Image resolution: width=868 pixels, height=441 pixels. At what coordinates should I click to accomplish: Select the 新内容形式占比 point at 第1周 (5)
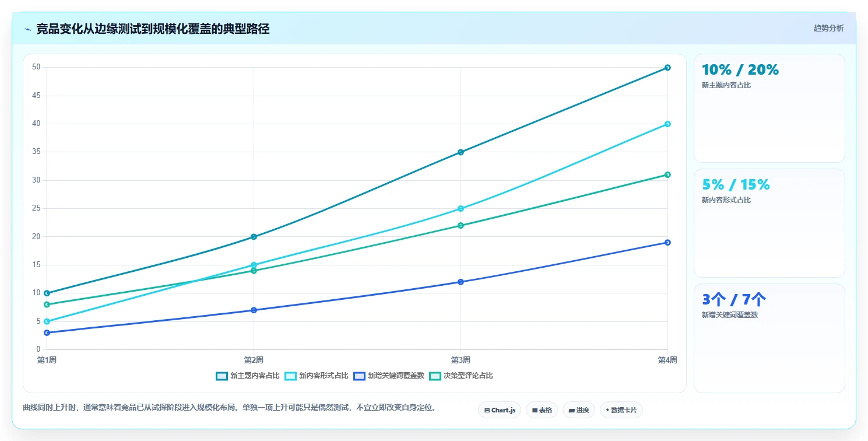click(x=47, y=321)
